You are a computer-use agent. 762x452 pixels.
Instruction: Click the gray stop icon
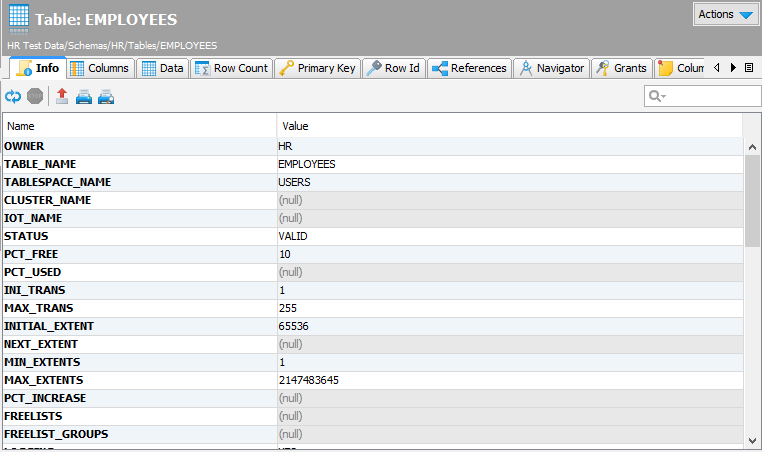tap(35, 97)
